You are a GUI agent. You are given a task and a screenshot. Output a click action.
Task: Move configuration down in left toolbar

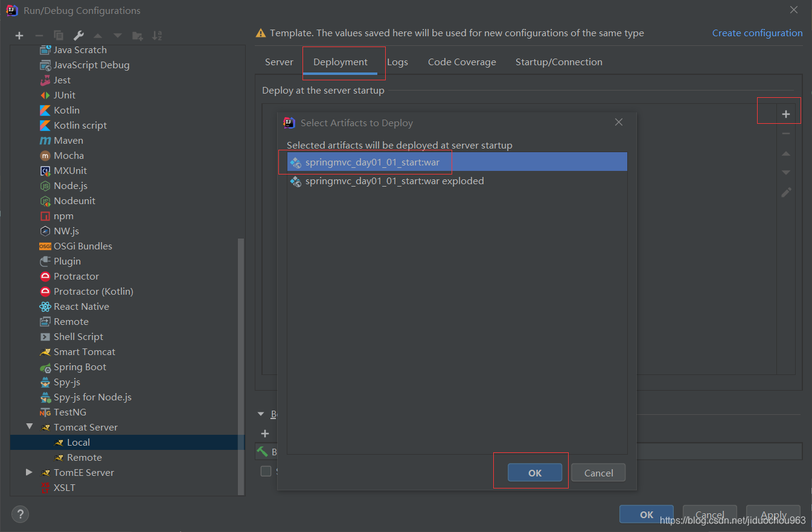pos(118,36)
